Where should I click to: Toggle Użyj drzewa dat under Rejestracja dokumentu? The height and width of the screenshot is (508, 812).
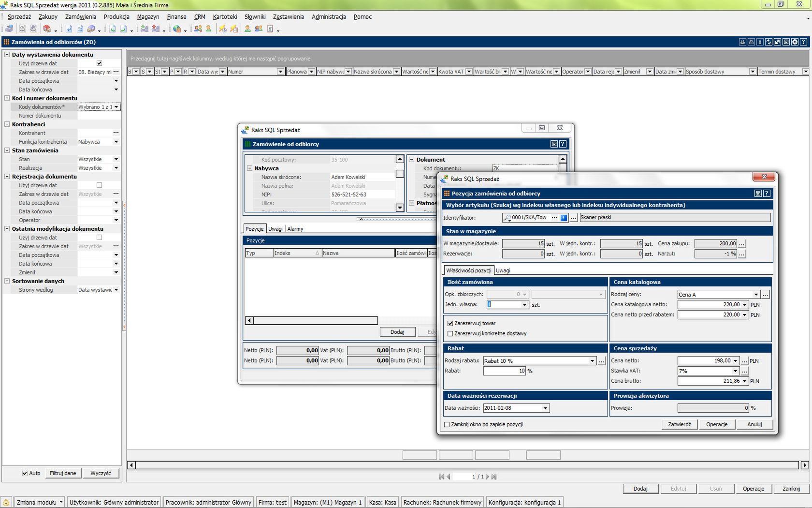[100, 185]
